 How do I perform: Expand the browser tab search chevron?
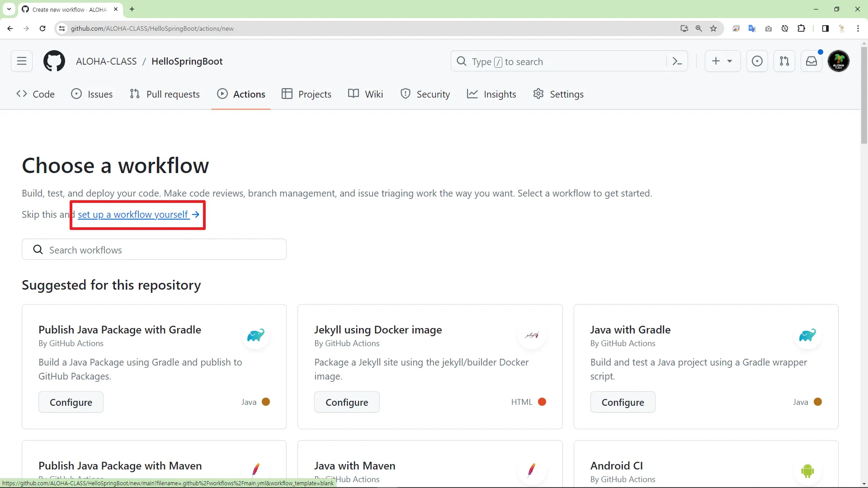pyautogui.click(x=9, y=9)
